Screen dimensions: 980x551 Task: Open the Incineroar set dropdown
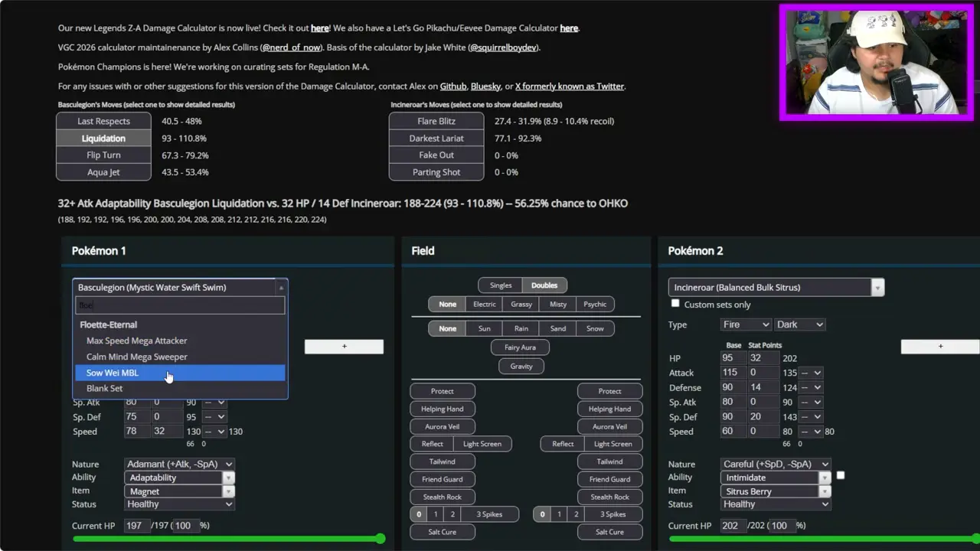point(776,288)
